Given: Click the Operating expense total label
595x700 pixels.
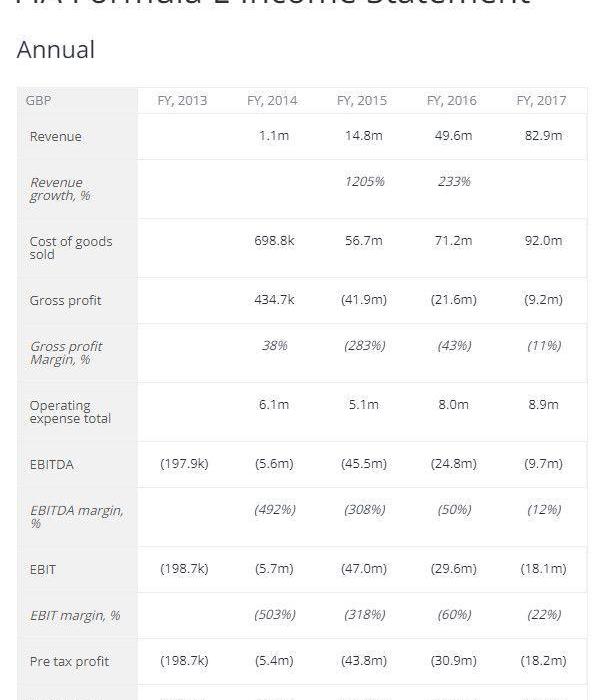Looking at the screenshot, I should coord(70,412).
